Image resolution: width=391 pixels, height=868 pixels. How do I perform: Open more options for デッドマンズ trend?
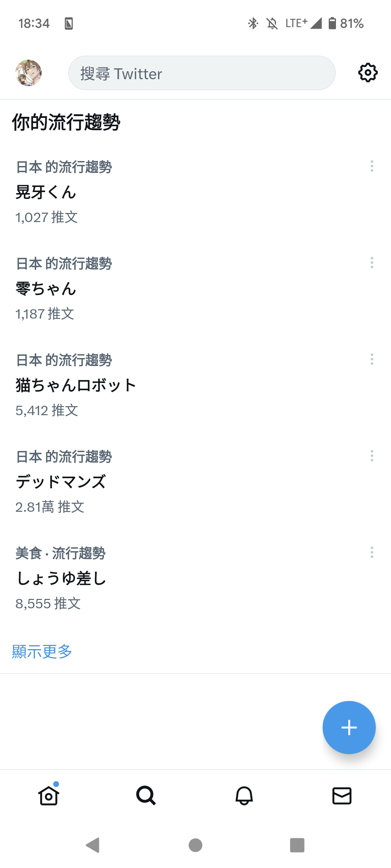[372, 456]
